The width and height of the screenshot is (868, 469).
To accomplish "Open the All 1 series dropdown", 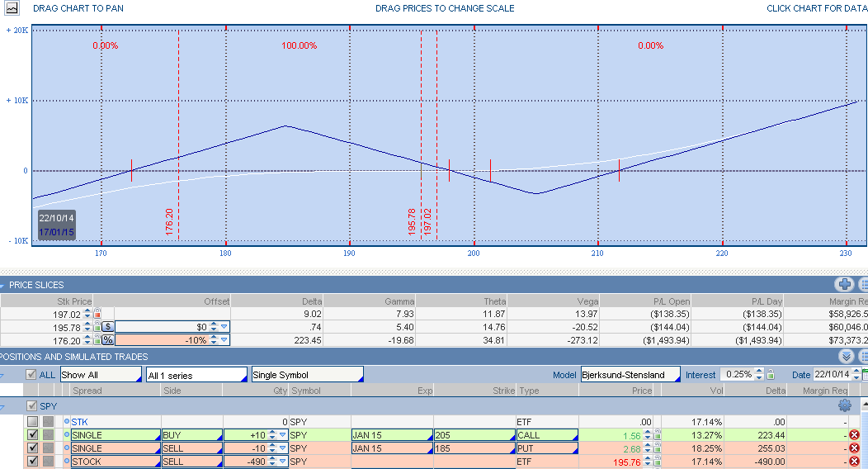I will [x=196, y=375].
